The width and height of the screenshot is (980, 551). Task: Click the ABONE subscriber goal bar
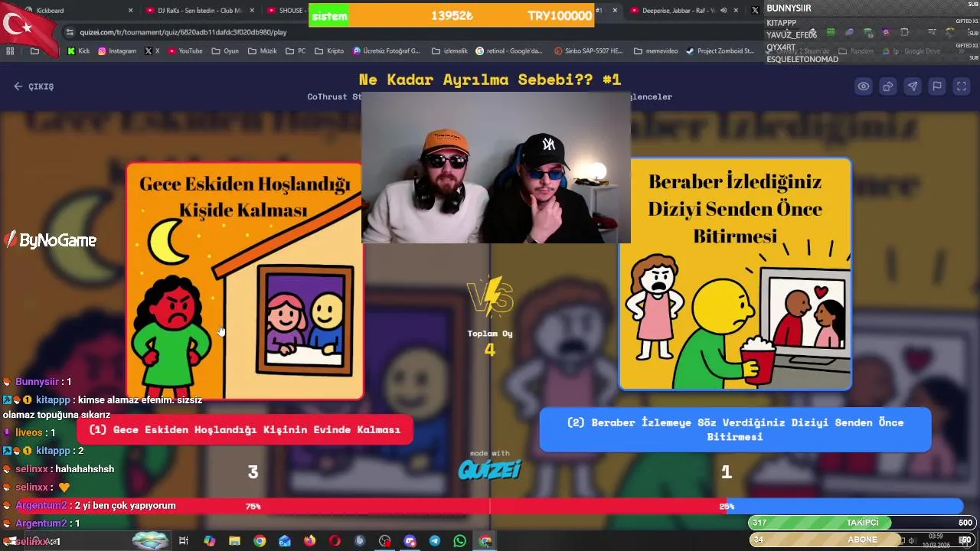[862, 540]
